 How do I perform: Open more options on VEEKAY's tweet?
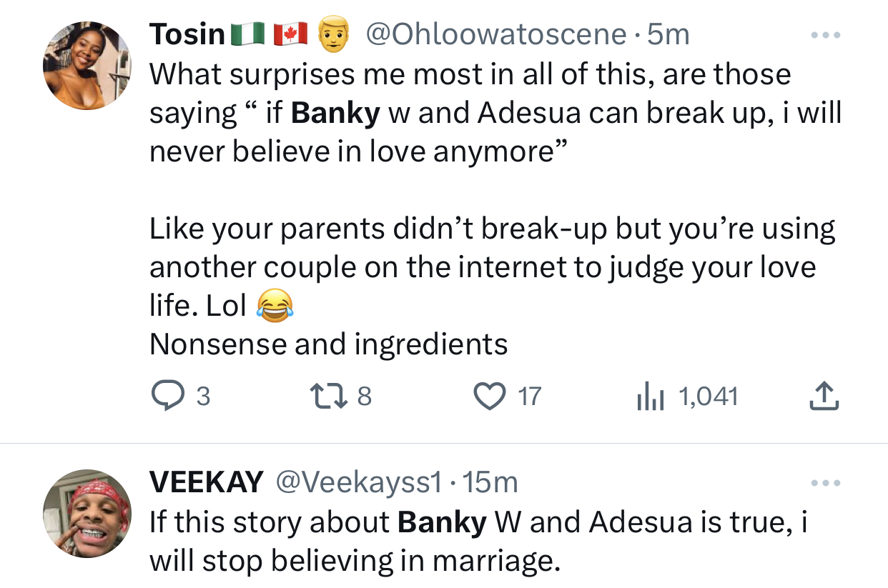(826, 484)
